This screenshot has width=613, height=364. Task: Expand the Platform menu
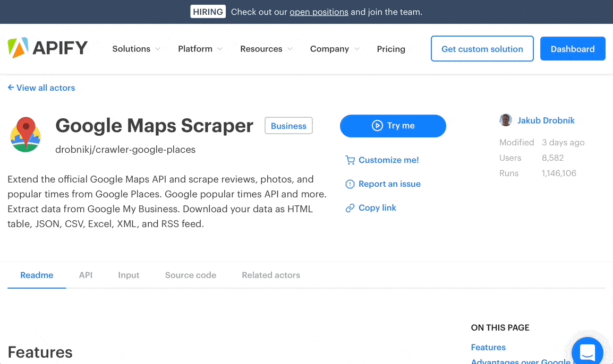pos(200,49)
